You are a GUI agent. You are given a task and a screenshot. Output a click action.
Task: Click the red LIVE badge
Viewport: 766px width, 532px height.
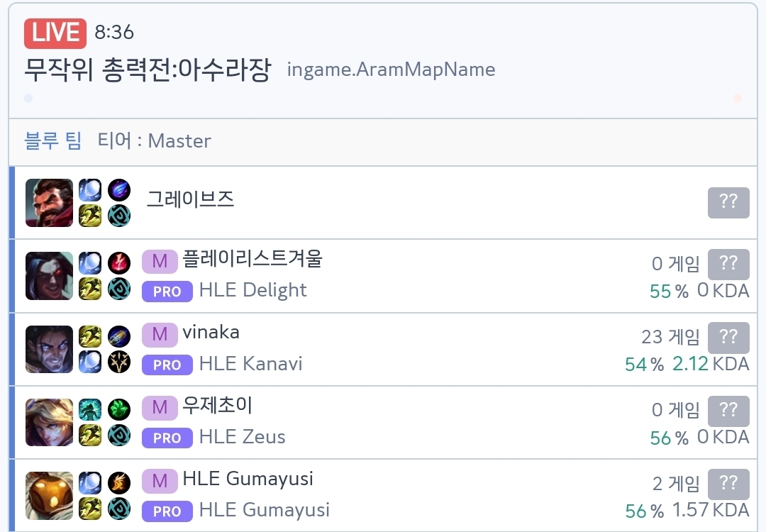55,33
